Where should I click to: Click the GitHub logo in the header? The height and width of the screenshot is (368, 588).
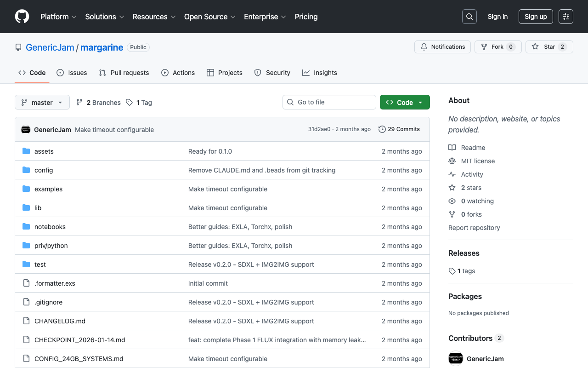pyautogui.click(x=22, y=17)
